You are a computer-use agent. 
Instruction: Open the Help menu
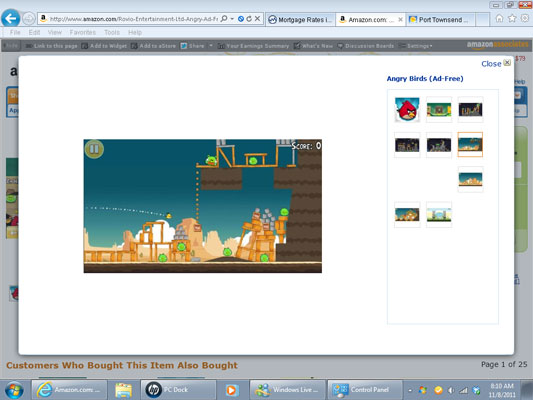point(135,32)
